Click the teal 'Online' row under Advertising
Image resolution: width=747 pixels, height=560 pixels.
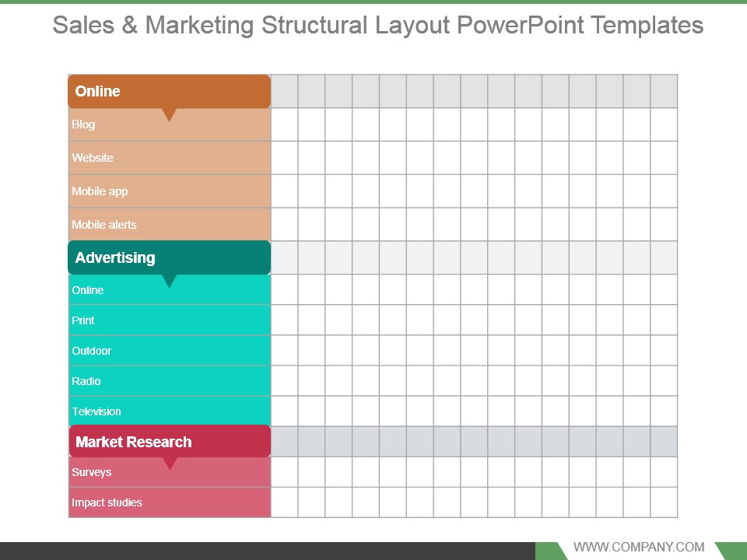pyautogui.click(x=170, y=290)
